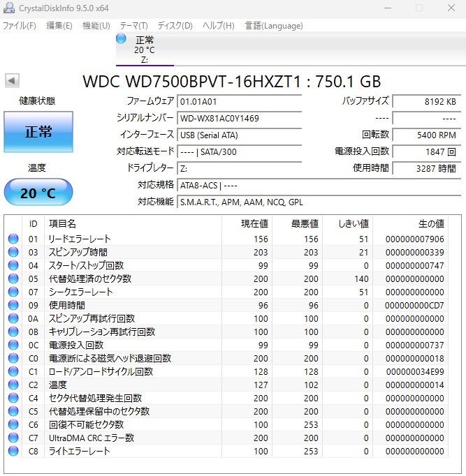Screen dimensions: 466x476
Task: Click the CrystalDiskInfo app icon in title bar
Action: click(x=9, y=8)
